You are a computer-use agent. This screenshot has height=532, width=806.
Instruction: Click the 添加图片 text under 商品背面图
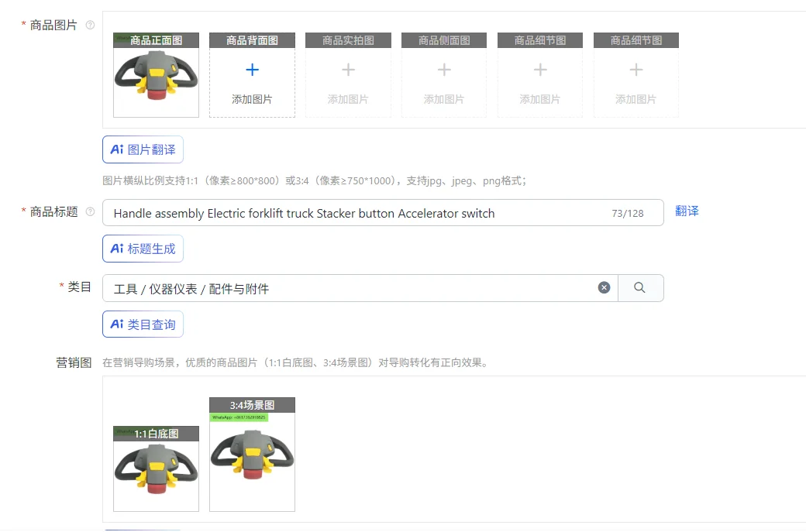252,99
